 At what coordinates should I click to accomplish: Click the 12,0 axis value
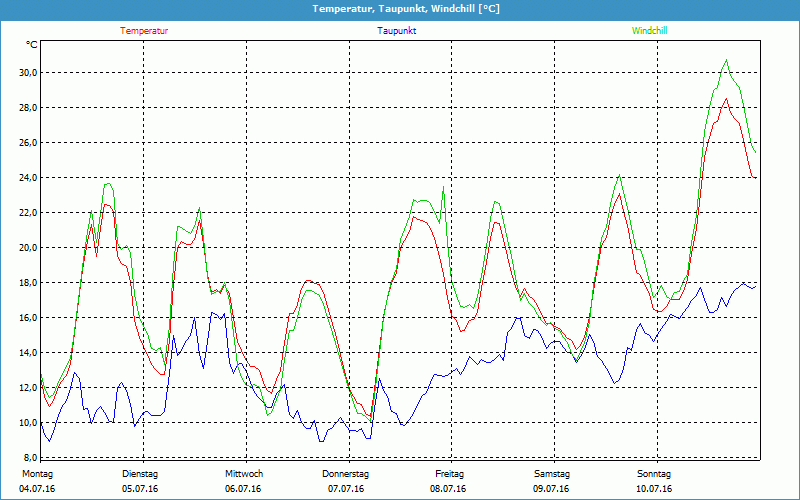pyautogui.click(x=27, y=388)
